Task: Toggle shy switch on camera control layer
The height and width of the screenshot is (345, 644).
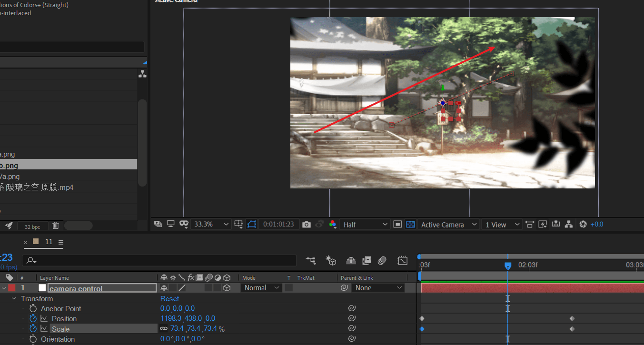Action: pyautogui.click(x=164, y=288)
